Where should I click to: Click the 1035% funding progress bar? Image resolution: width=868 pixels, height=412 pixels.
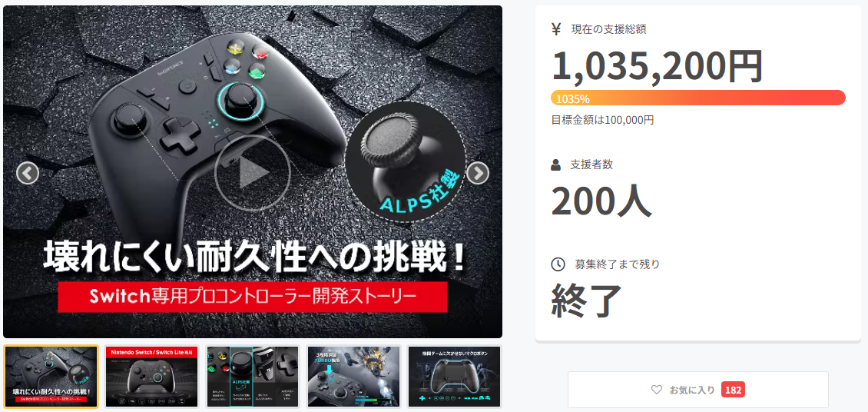click(698, 98)
